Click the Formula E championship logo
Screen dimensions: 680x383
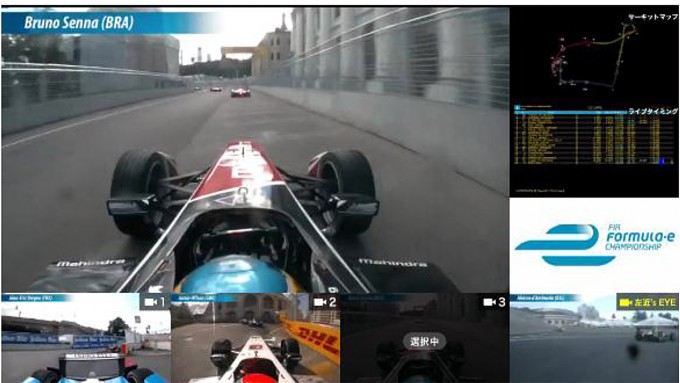click(595, 245)
